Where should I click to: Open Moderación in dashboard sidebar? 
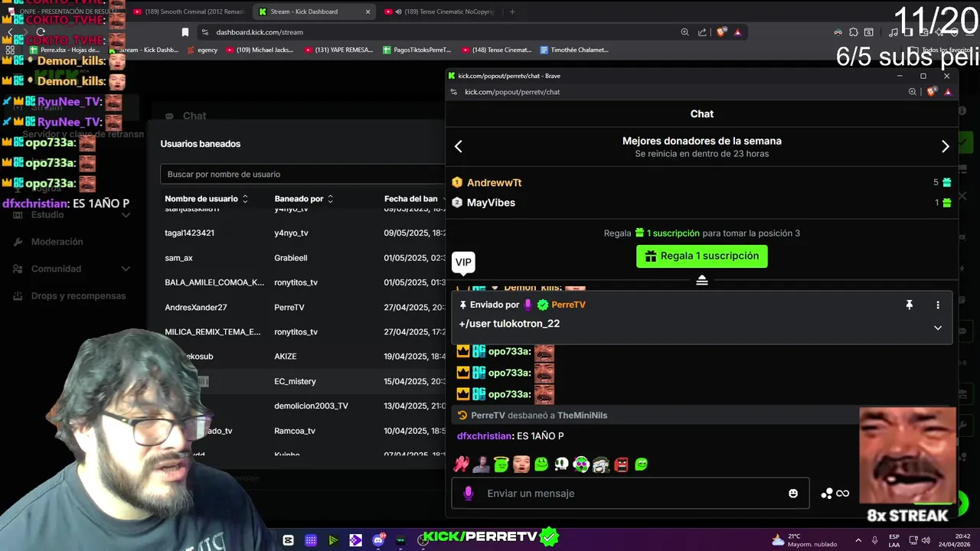click(57, 242)
